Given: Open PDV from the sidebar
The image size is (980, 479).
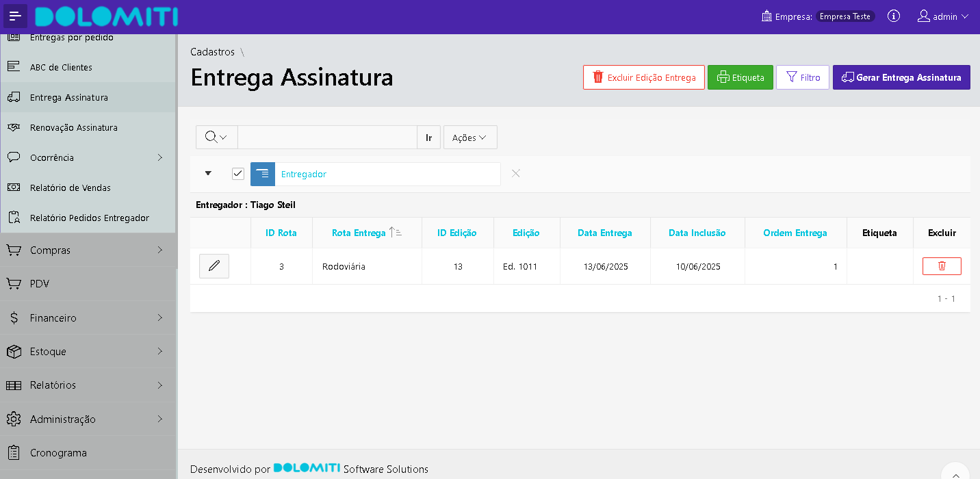Looking at the screenshot, I should pos(40,283).
